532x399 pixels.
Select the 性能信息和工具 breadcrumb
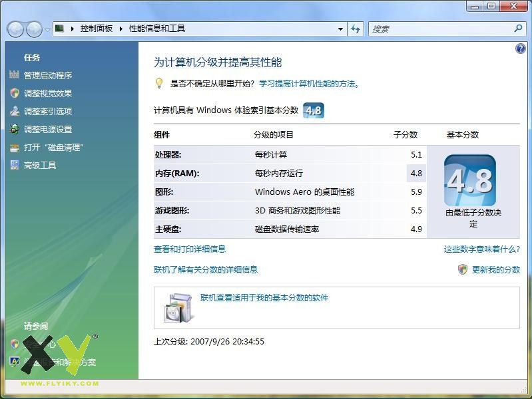pos(156,29)
